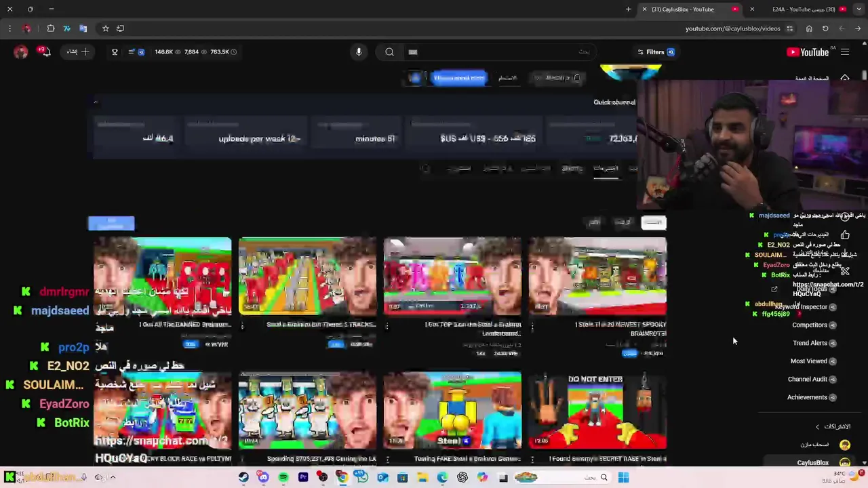Viewport: 868px width, 488px height.
Task: Open Channel Audit in the sidebar
Action: pyautogui.click(x=812, y=380)
